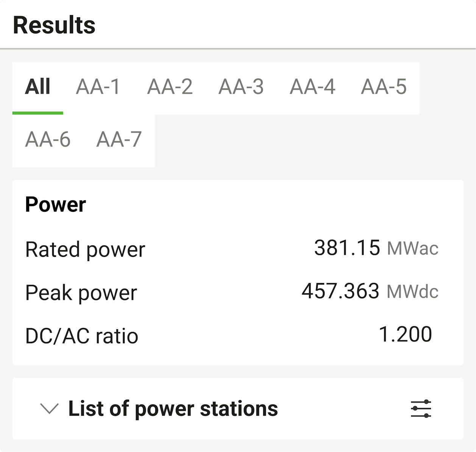476x452 pixels.
Task: Click the DC/AC ratio label
Action: tap(82, 336)
